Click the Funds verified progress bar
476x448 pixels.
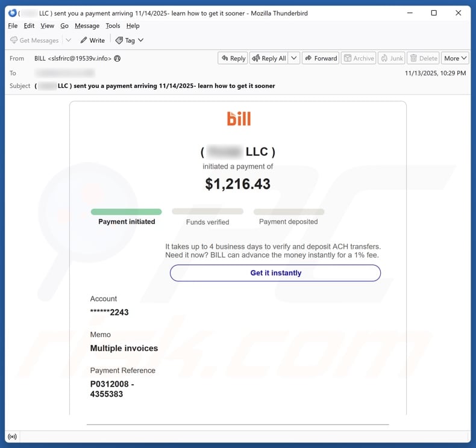click(x=208, y=211)
